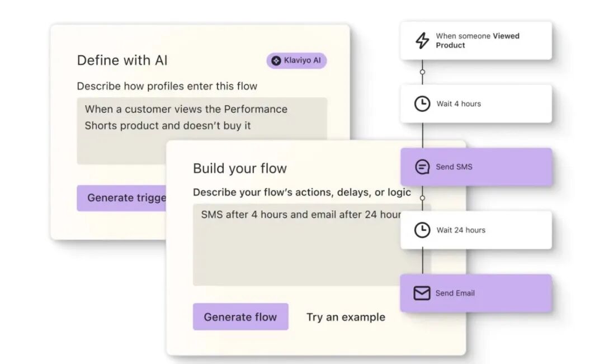Screen dimensions: 604x364
Task: Click the connector node below the trigger step
Action: coord(422,72)
